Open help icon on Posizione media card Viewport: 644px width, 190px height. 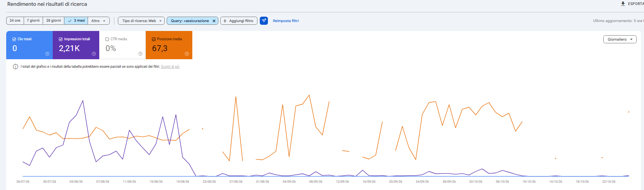pos(187,54)
